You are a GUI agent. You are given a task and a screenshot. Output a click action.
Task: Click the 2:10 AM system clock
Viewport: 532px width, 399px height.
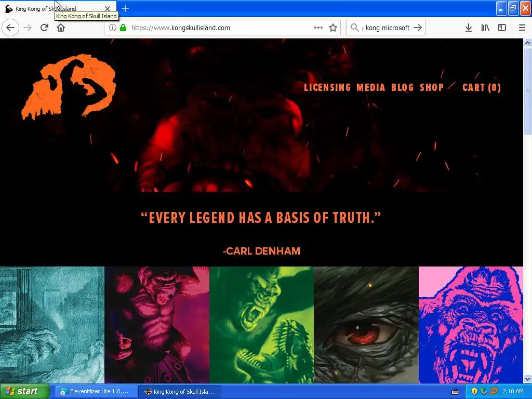point(513,392)
